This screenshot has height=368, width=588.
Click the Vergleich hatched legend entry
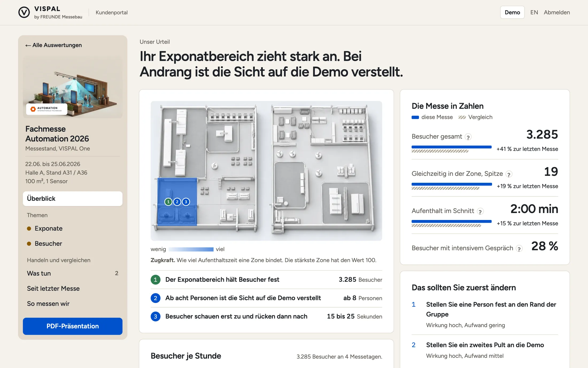click(x=475, y=117)
